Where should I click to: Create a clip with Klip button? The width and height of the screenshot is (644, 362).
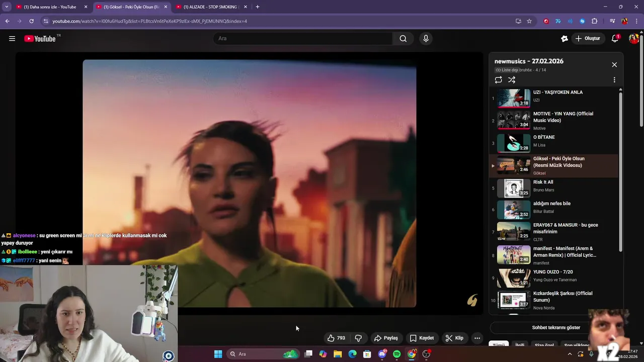[454, 338]
